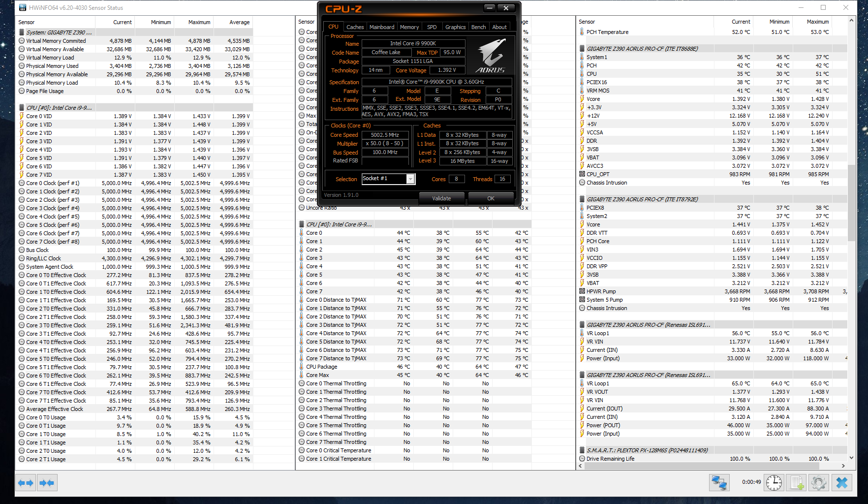Open sensor settings with the gear icon
The image size is (868, 504).
(819, 483)
